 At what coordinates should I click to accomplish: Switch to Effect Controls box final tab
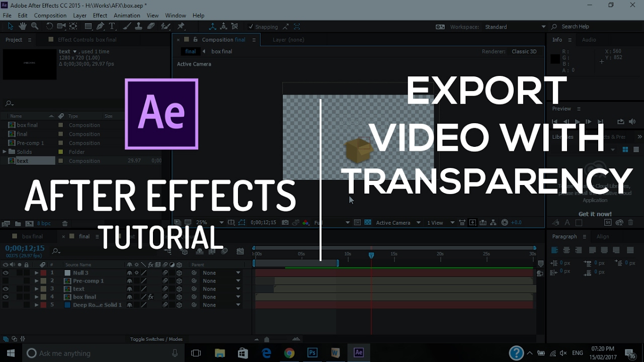[x=87, y=40]
